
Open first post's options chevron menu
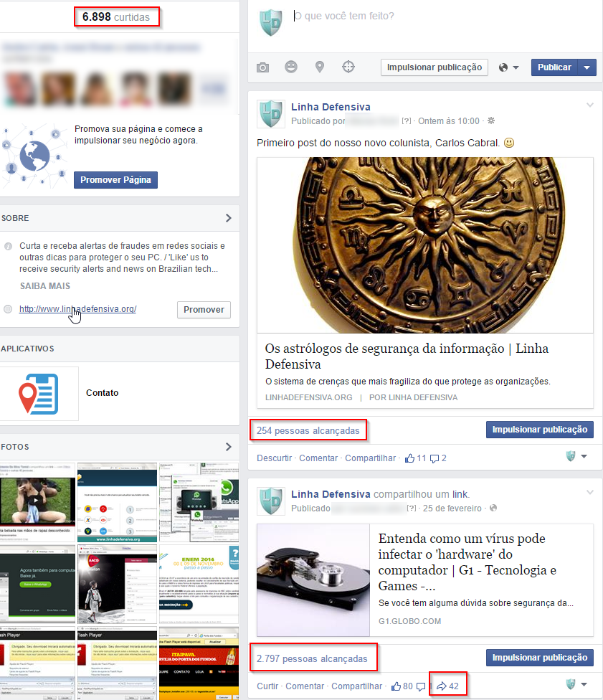[590, 106]
